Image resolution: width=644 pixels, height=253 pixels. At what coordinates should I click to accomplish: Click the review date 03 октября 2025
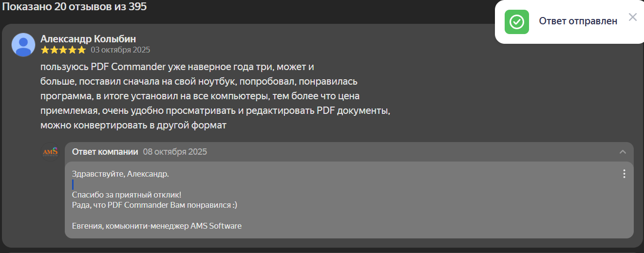click(x=120, y=50)
